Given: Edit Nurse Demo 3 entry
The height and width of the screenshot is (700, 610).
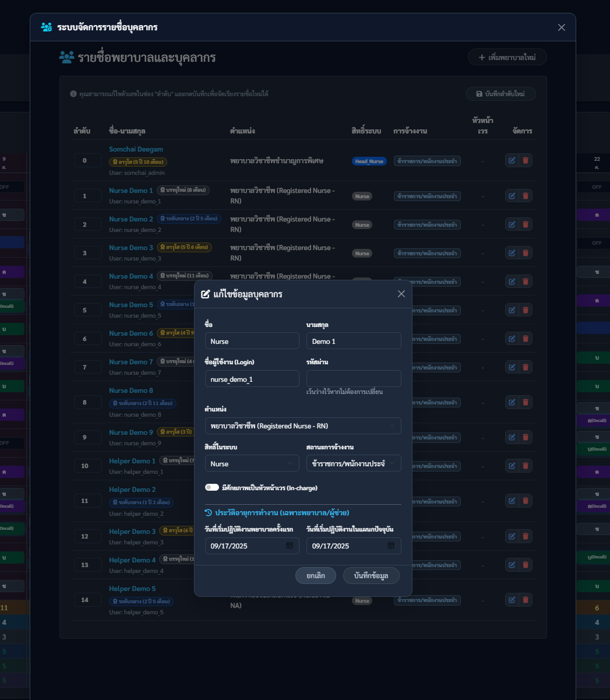Looking at the screenshot, I should (512, 253).
